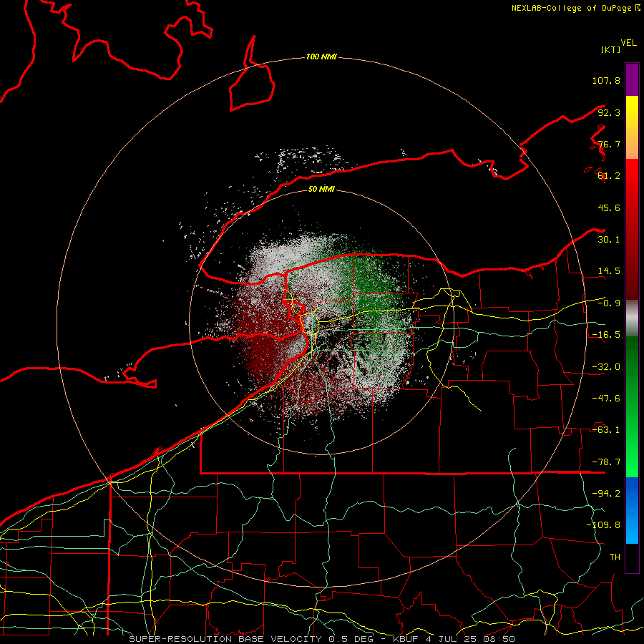The image size is (644, 644).
Task: Click the Super-Resolution Base Velocity caption text
Action: (321, 639)
